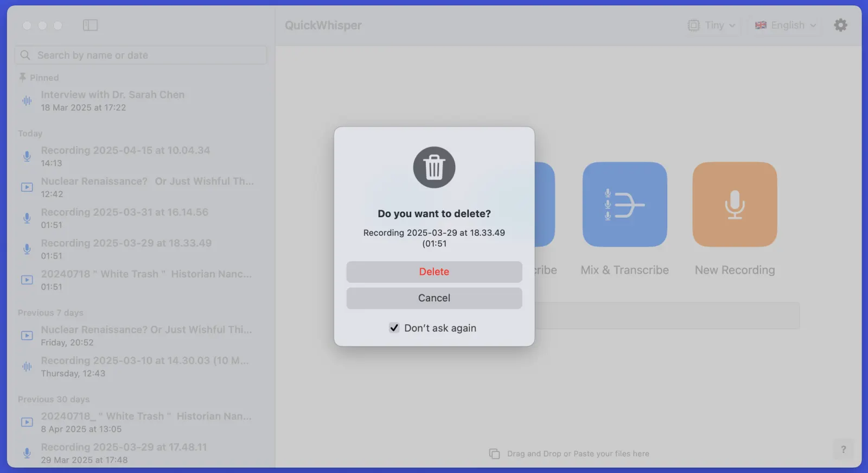Click waveform icon of Sarah Chen interview
This screenshot has height=473, width=868.
pyautogui.click(x=27, y=100)
